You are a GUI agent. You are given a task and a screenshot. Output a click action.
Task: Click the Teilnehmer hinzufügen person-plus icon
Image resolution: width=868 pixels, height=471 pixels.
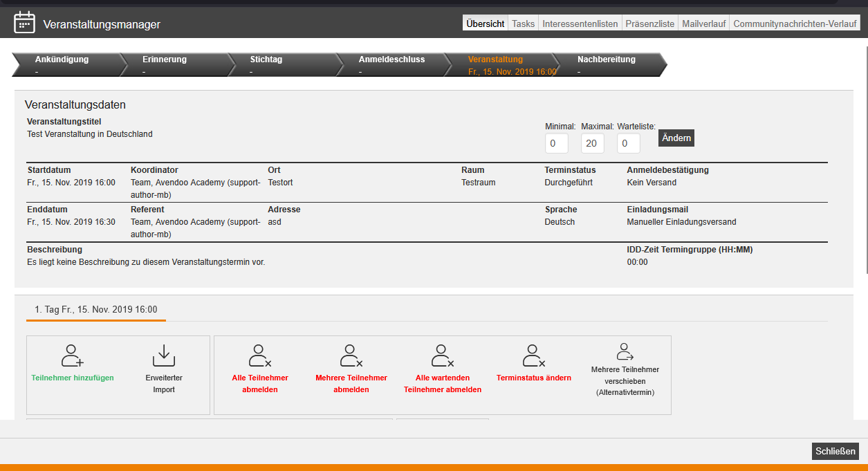73,355
